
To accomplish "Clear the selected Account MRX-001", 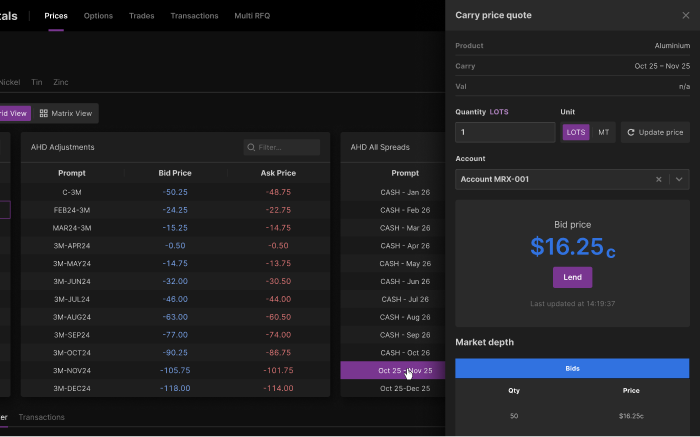I will [658, 179].
